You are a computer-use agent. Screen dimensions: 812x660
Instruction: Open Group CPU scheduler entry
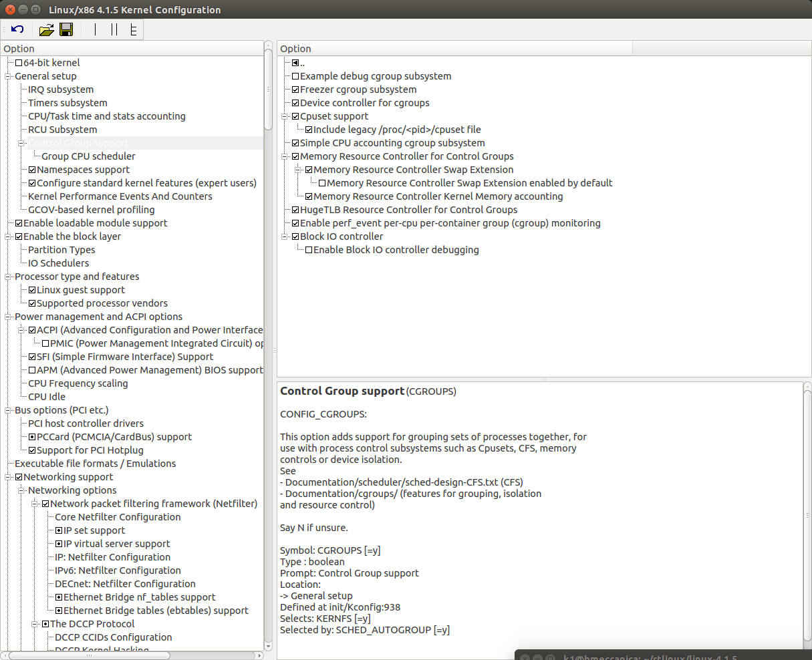88,156
